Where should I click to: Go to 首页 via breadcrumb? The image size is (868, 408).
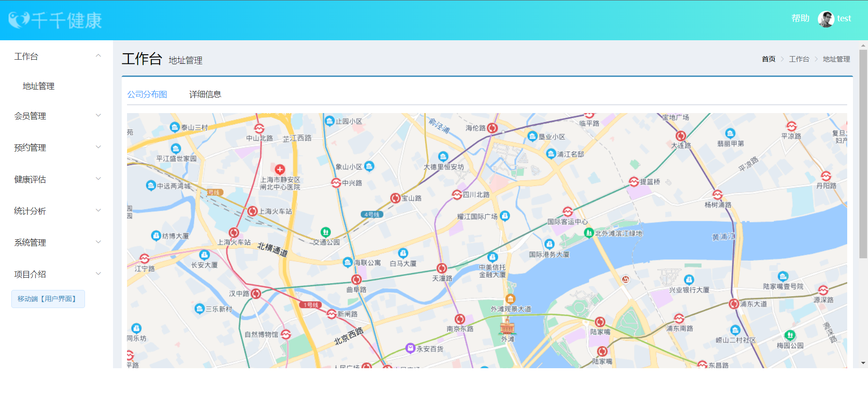pyautogui.click(x=769, y=59)
